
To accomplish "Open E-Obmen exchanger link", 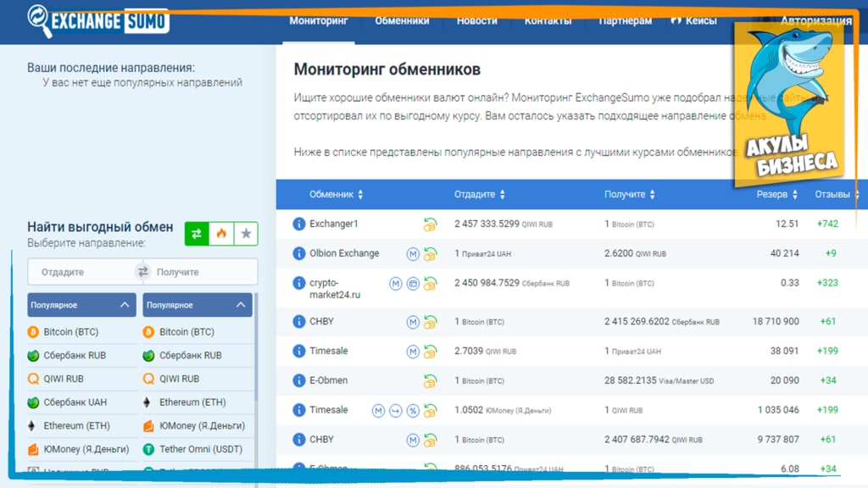I will coord(328,380).
